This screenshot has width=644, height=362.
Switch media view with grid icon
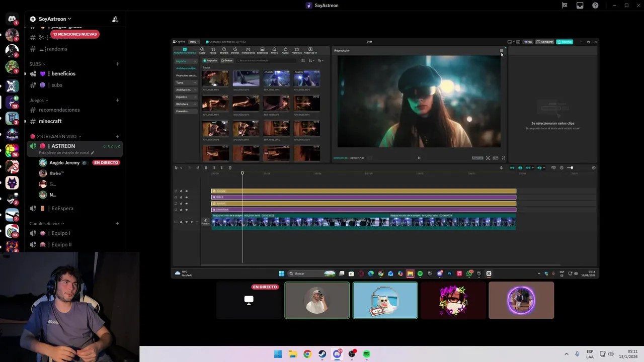pos(303,60)
